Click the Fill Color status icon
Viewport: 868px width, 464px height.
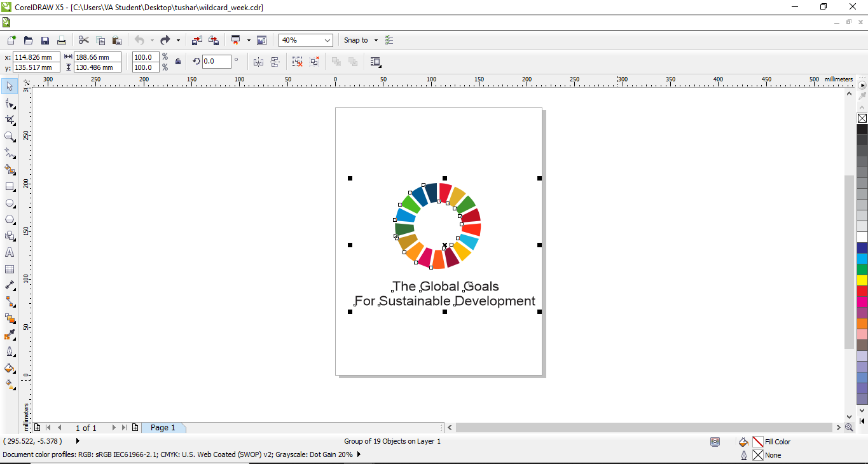(x=743, y=442)
